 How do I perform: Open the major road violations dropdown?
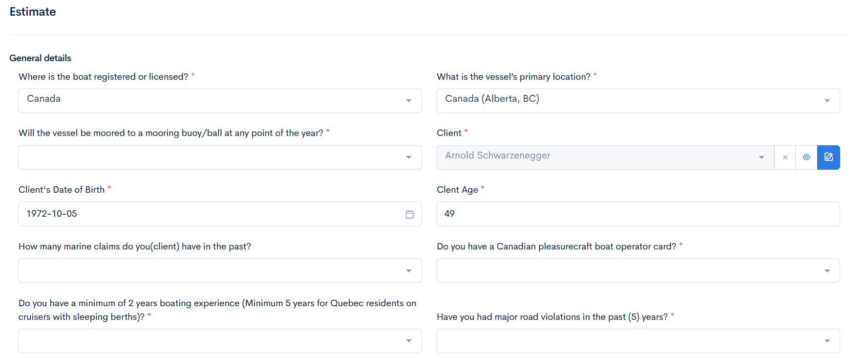(x=638, y=341)
